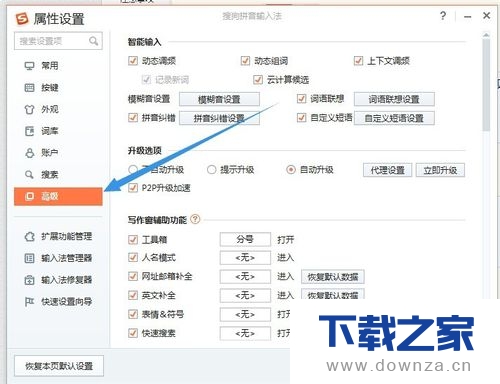Click the 词语联想设置 button
The height and width of the screenshot is (384, 500).
(x=394, y=99)
